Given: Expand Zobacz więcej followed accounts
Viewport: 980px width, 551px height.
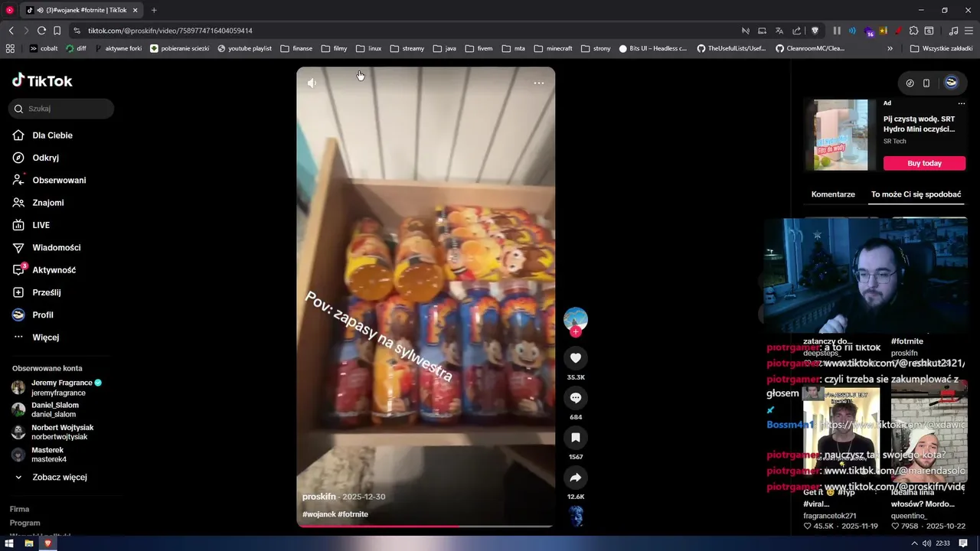Looking at the screenshot, I should [59, 477].
